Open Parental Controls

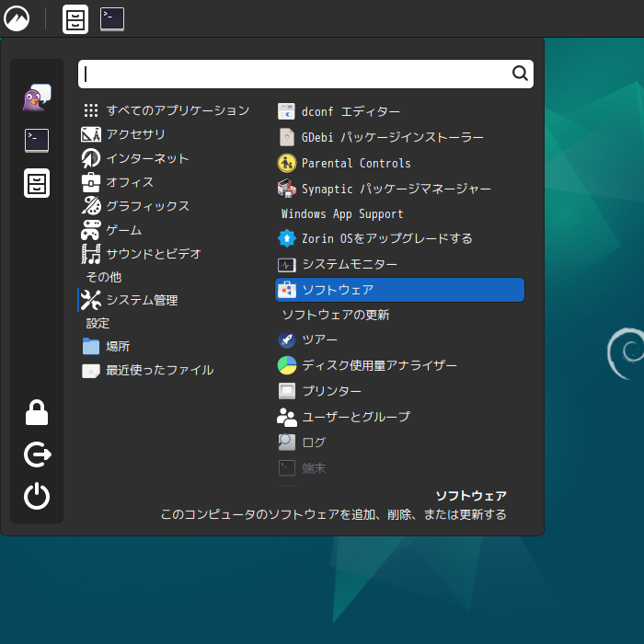399,163
